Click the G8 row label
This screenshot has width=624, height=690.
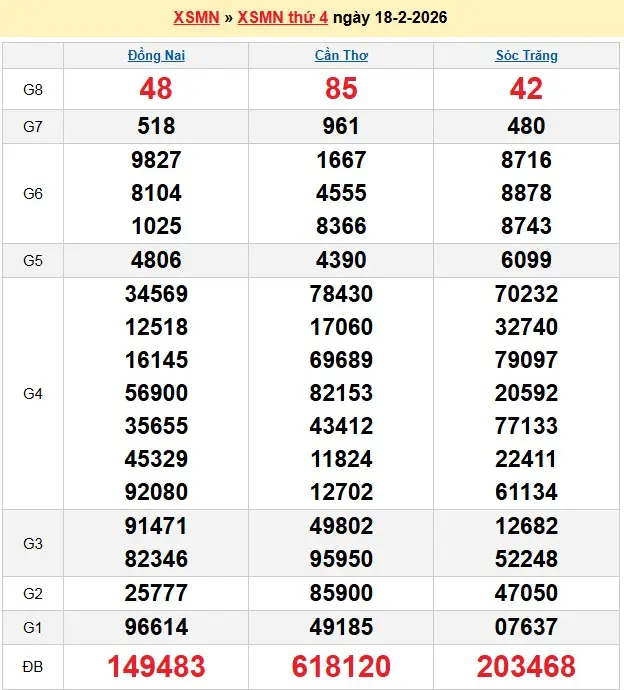pos(33,89)
